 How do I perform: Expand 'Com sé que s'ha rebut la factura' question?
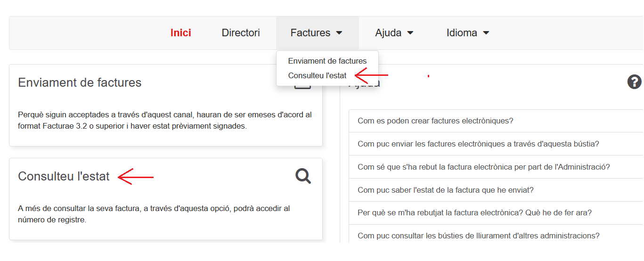[x=483, y=167]
